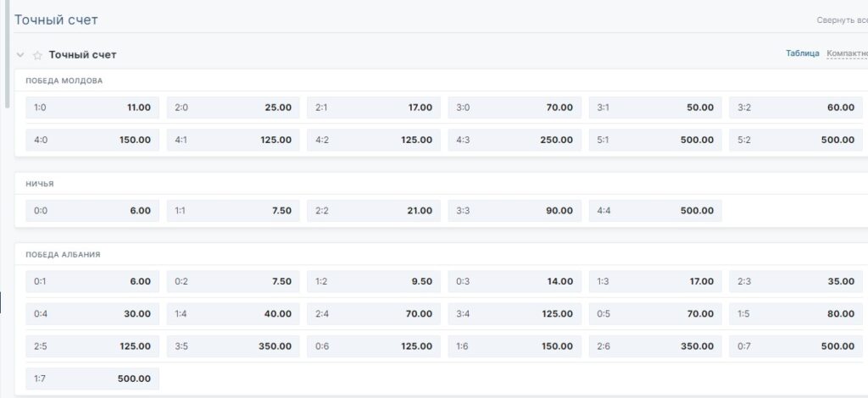Select score 0:6 odds 125.00

pos(374,346)
